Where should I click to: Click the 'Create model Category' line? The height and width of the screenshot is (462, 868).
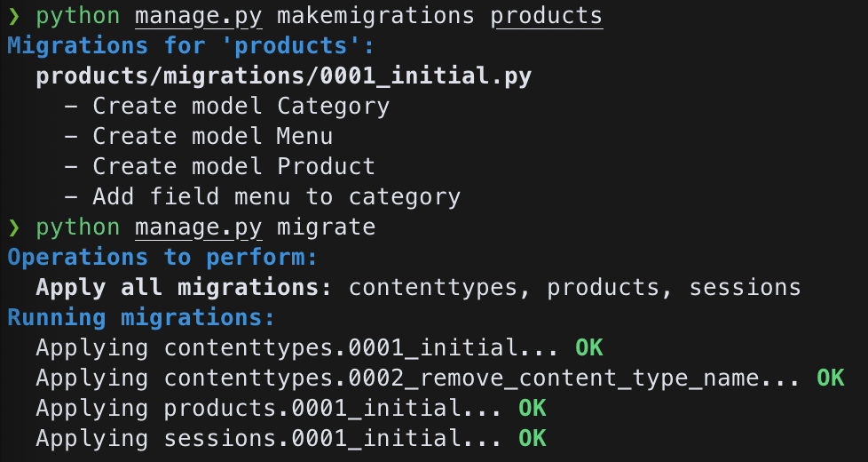[227, 107]
